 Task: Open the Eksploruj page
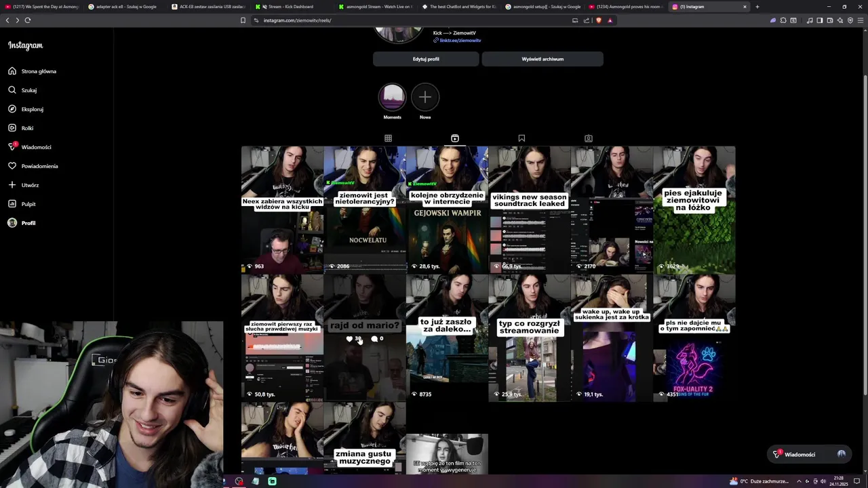26,109
